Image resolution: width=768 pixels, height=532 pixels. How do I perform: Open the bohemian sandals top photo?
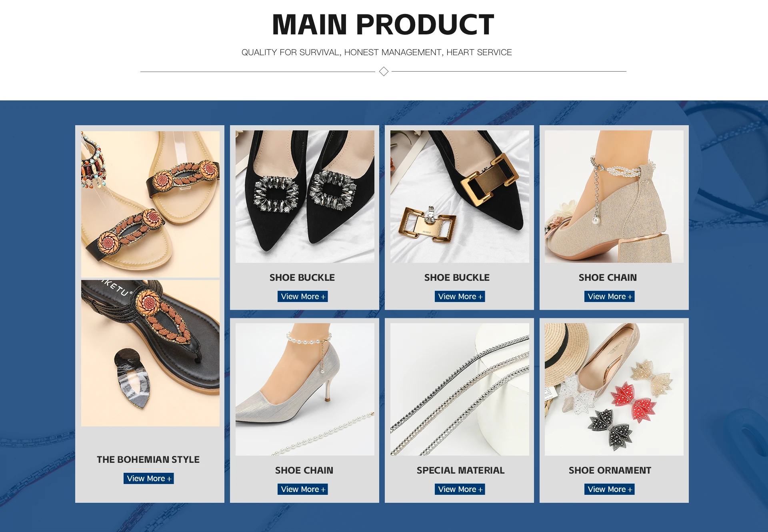tap(150, 204)
